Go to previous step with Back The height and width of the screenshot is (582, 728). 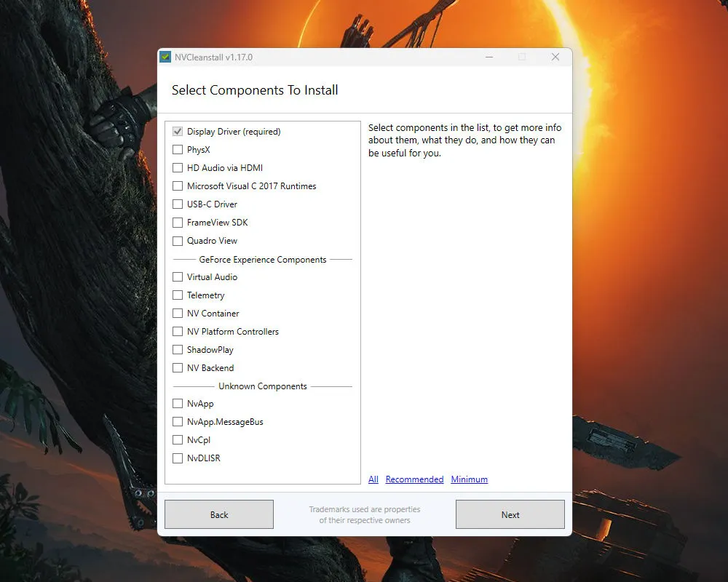219,514
